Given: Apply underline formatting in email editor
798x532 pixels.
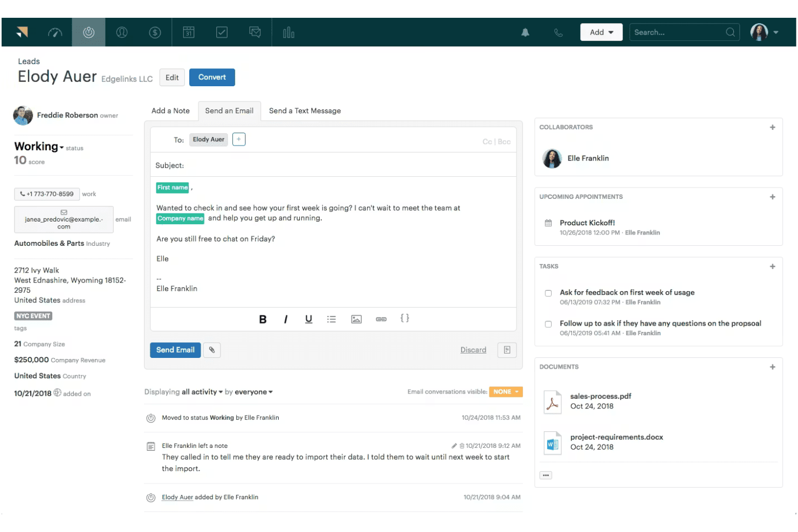Looking at the screenshot, I should click(308, 319).
